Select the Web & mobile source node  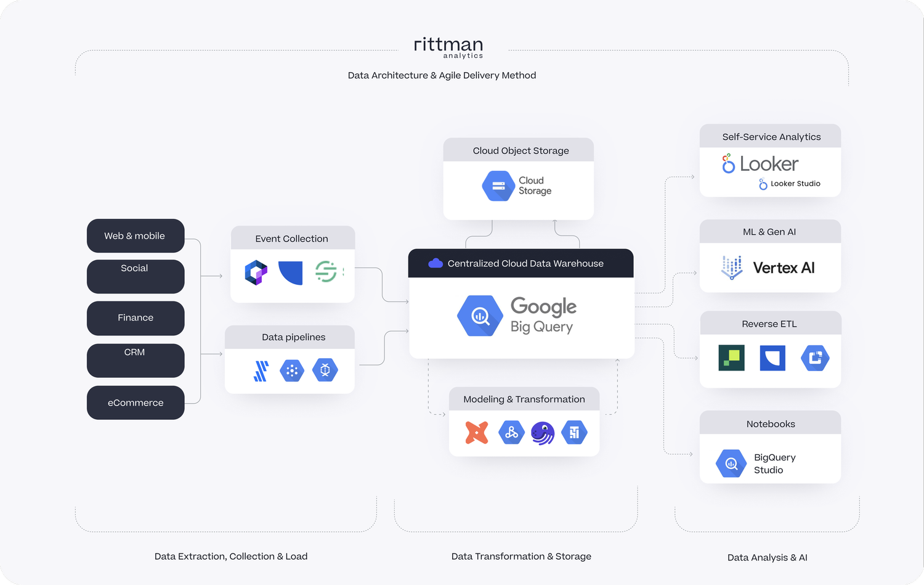tap(135, 235)
